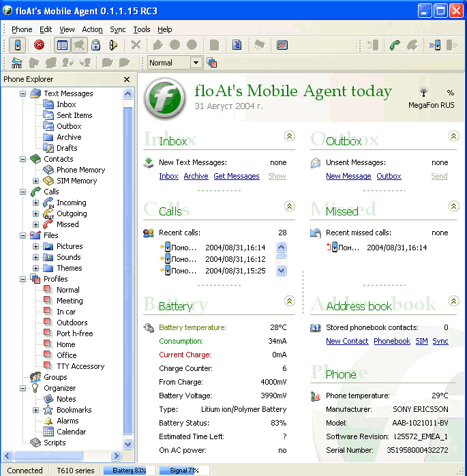
Task: Click scroll-down arrow in recent calls list
Action: 282,270
